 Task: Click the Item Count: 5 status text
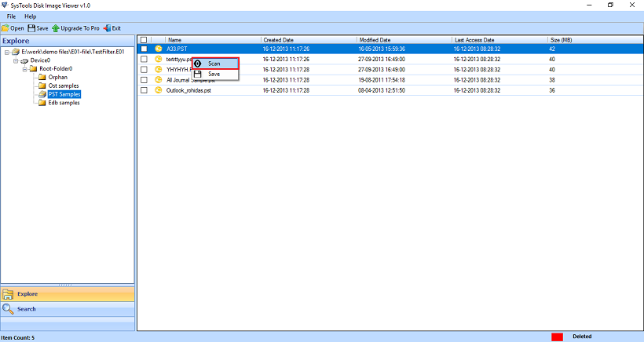point(17,338)
